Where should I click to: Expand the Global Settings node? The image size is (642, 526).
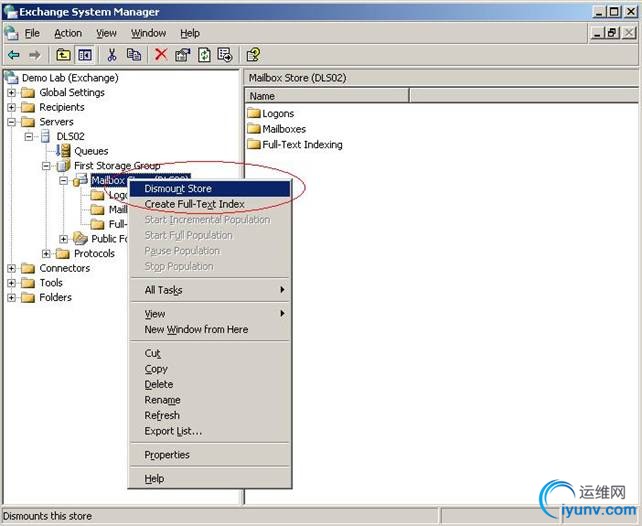(x=11, y=93)
